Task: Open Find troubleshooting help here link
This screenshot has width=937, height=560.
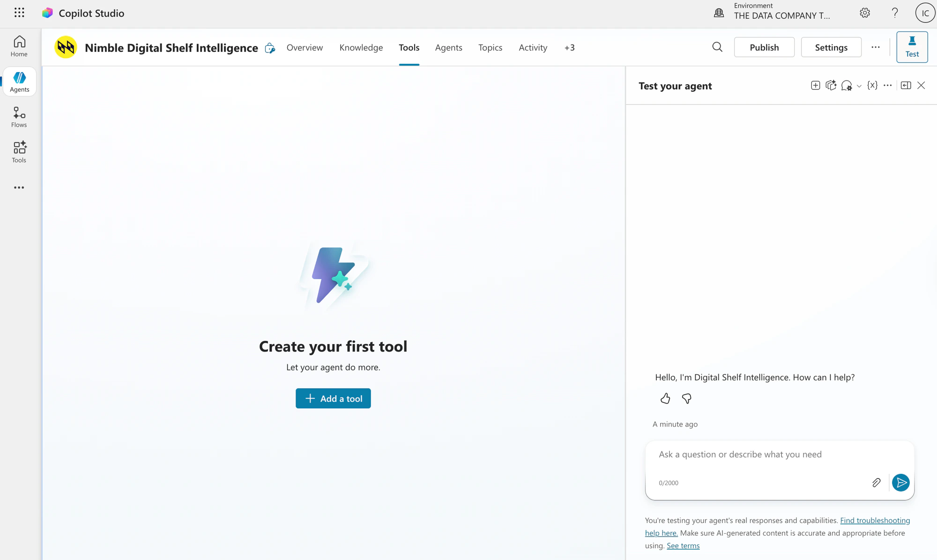Action: [x=875, y=520]
